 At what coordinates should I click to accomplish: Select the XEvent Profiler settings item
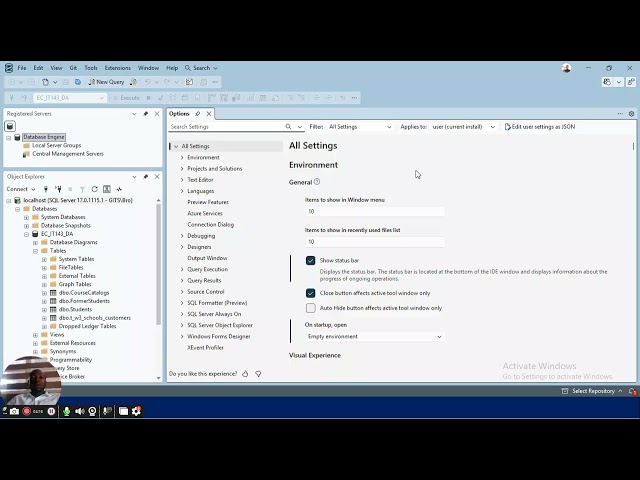[x=205, y=348]
